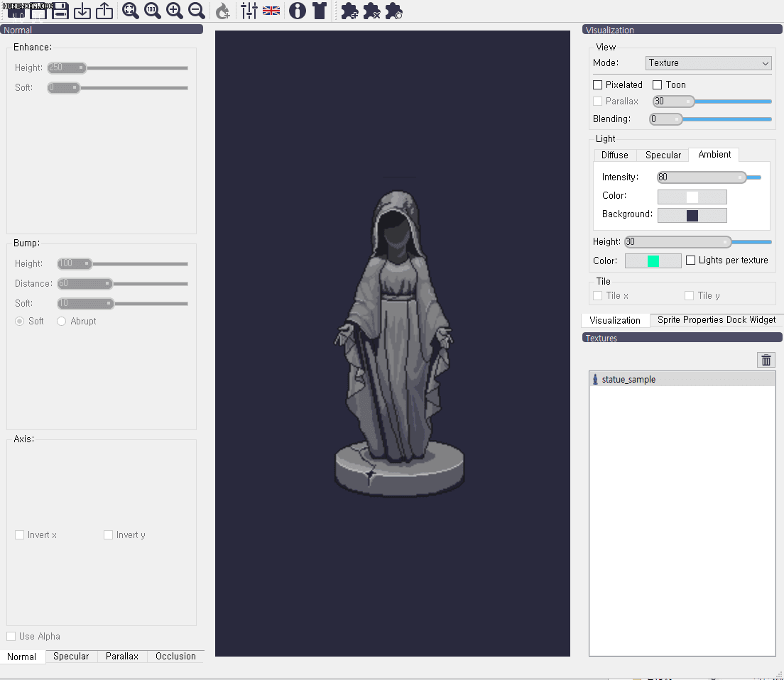Click the remove plugin puzzle-x icon
The width and height of the screenshot is (784, 680).
(371, 11)
